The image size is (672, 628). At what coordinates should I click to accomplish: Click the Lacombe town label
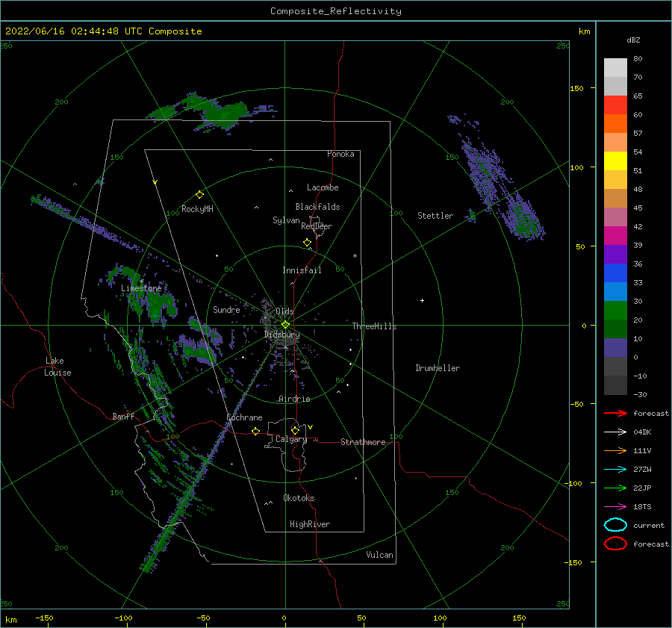(323, 187)
